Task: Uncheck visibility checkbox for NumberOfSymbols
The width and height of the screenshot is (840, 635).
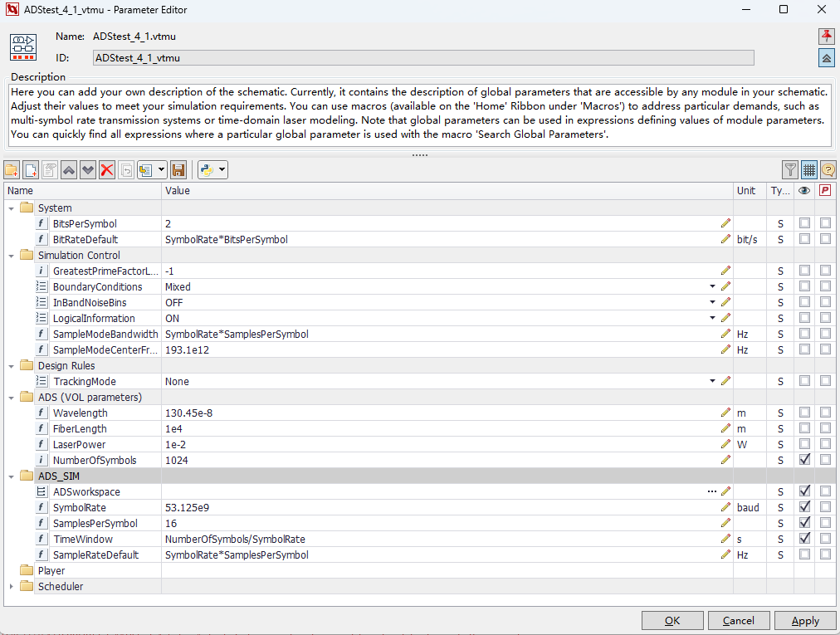Action: coord(804,460)
